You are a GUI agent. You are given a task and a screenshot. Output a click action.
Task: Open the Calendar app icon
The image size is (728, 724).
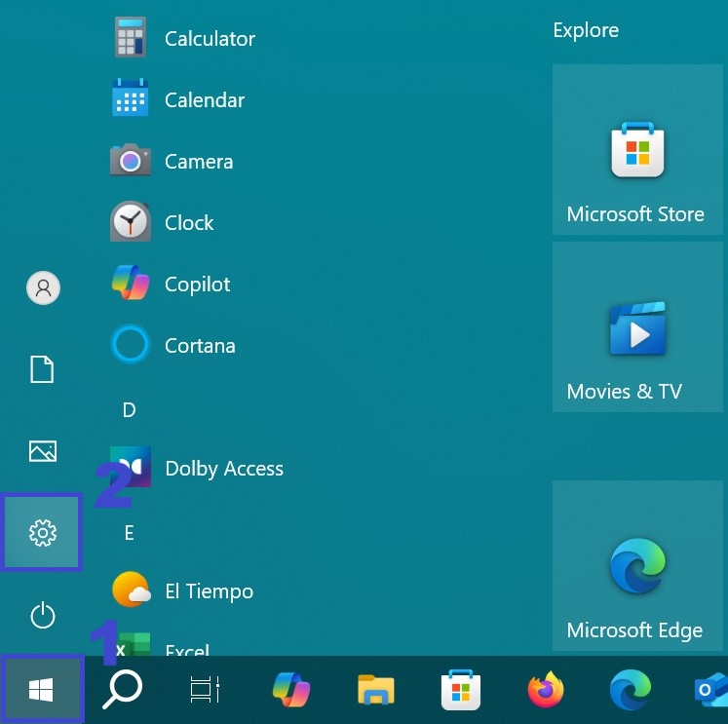click(131, 97)
